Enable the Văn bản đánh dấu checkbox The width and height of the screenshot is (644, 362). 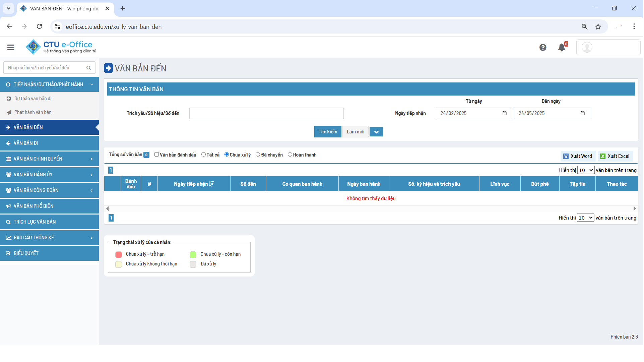[156, 155]
